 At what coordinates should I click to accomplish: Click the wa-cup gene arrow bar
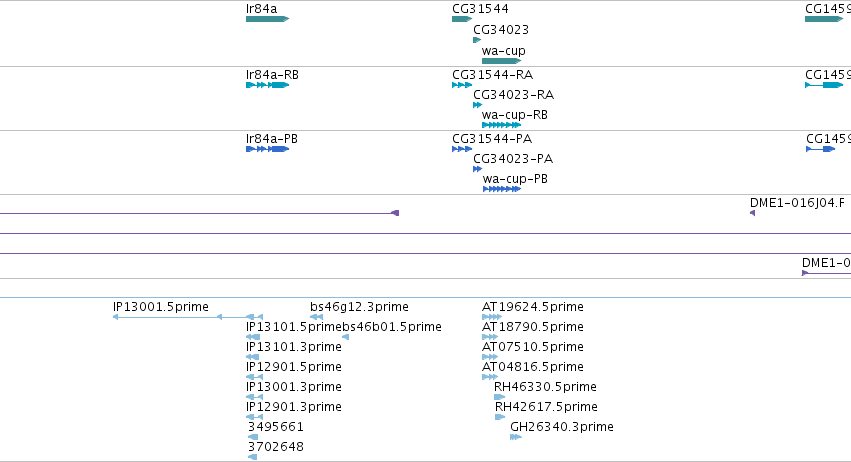pos(501,61)
